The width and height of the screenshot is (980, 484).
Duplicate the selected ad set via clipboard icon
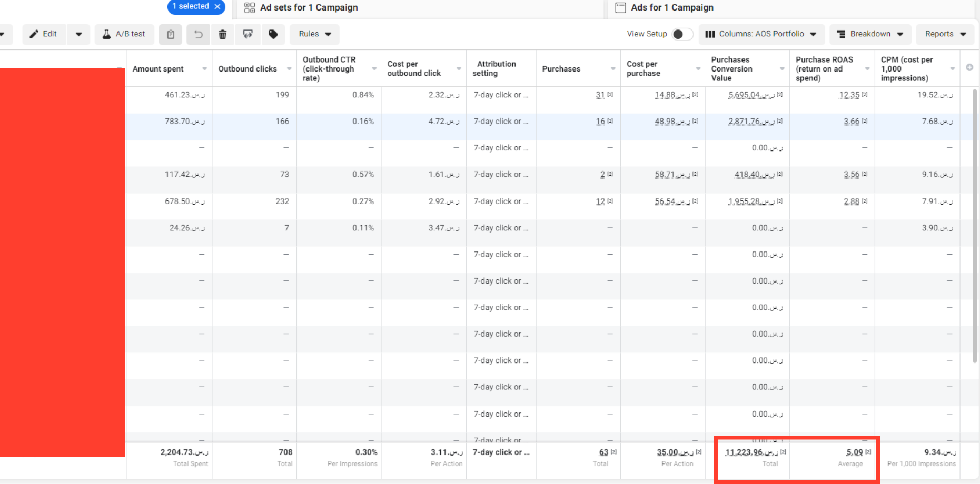[x=170, y=34]
